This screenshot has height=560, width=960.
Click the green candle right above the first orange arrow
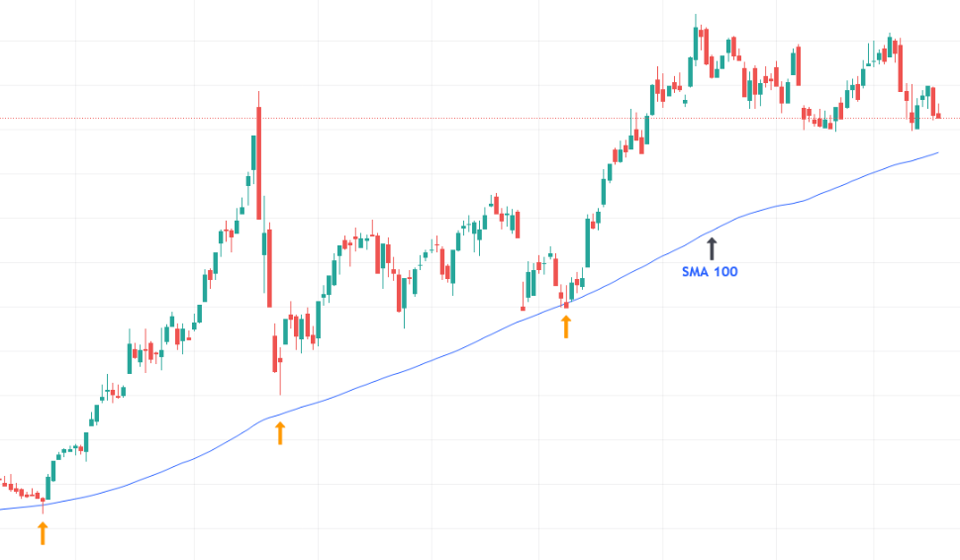[48, 488]
